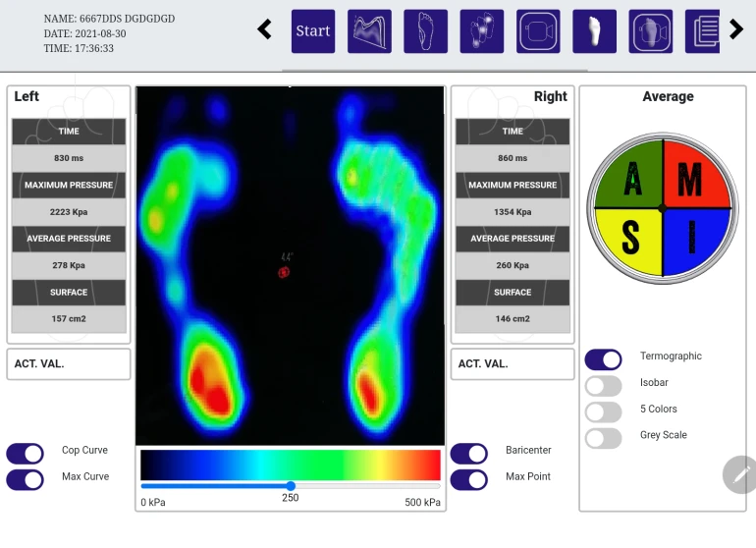The width and height of the screenshot is (756, 548).
Task: Click the pressure scale slider handle
Action: coord(291,485)
